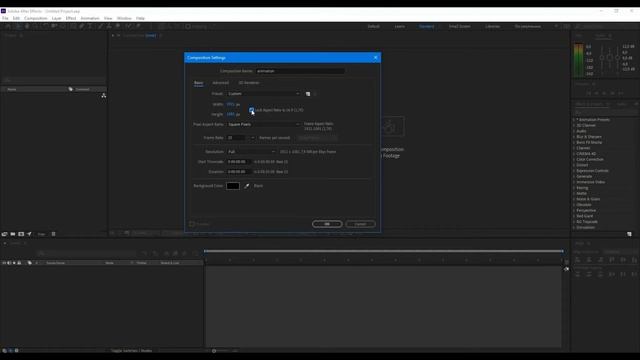
Task: Open the Window menu
Action: pos(124,18)
